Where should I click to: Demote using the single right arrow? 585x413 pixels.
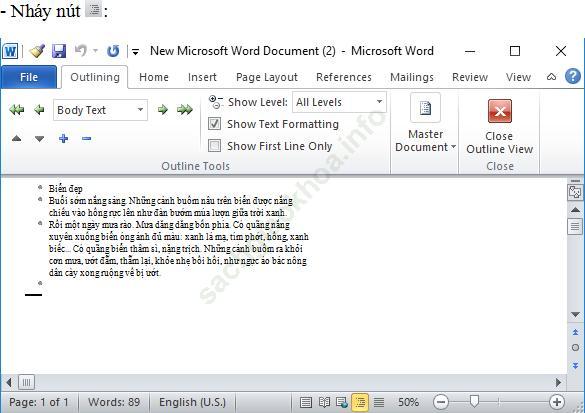[163, 110]
